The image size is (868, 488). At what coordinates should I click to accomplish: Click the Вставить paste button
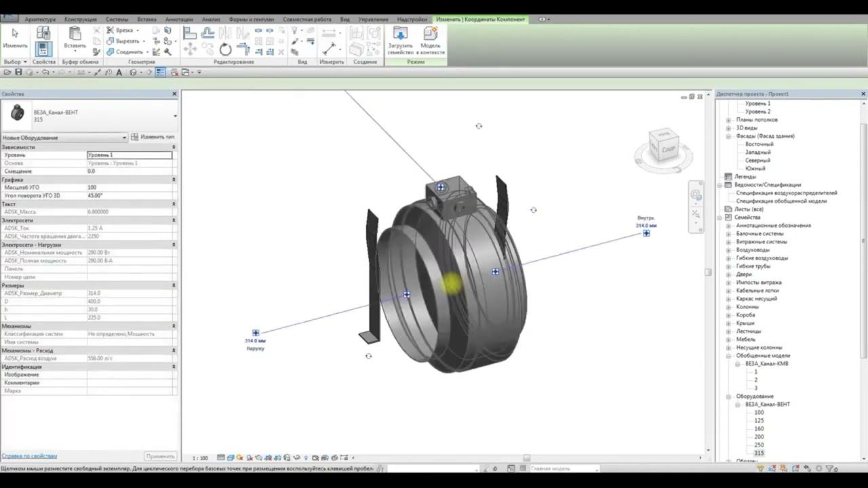click(x=75, y=38)
